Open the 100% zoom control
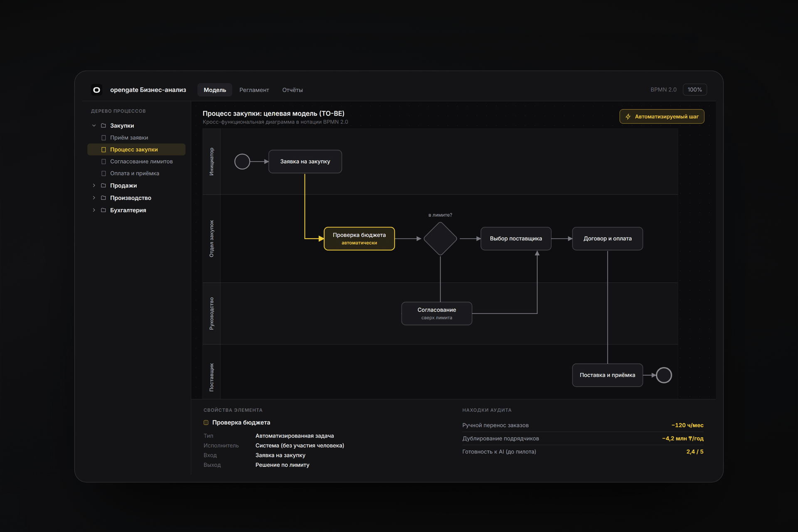 pos(695,90)
